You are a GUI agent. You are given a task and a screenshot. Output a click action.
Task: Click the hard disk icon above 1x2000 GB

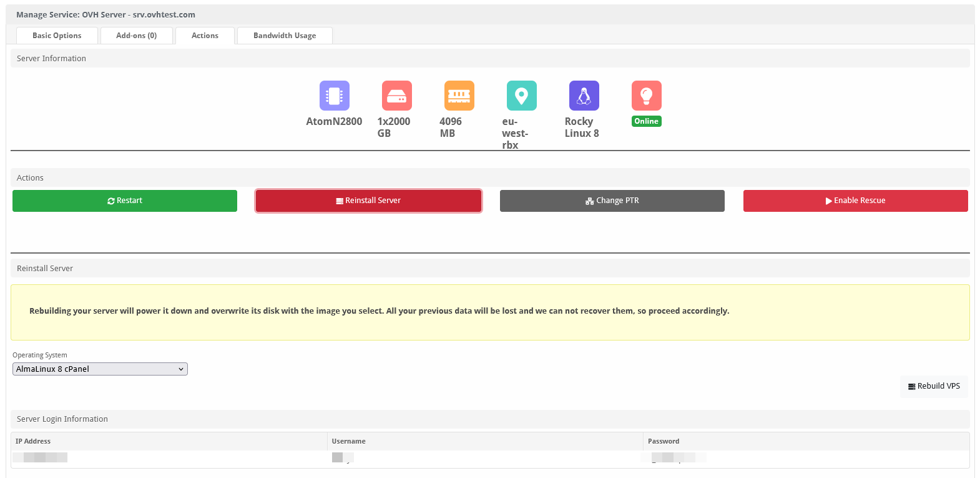point(397,96)
